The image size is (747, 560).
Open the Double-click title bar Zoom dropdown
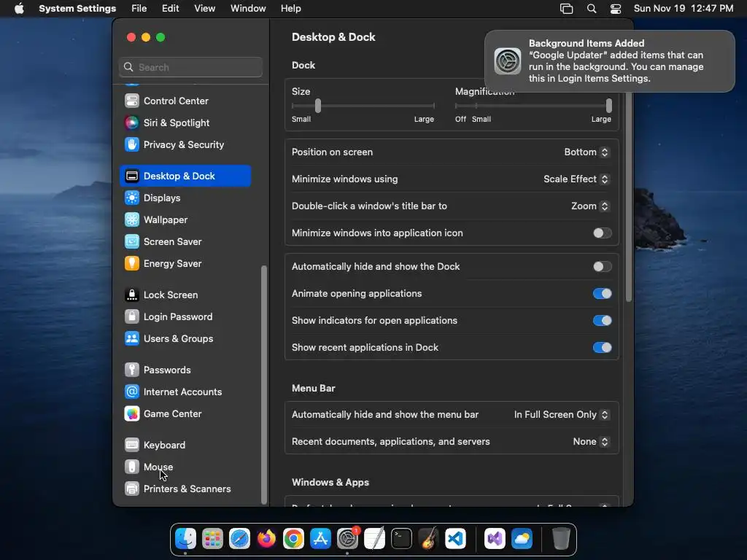coord(589,206)
